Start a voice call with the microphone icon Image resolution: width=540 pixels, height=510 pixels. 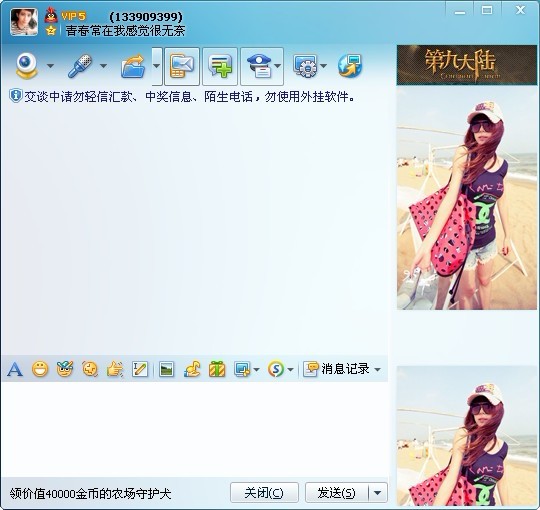[80, 65]
